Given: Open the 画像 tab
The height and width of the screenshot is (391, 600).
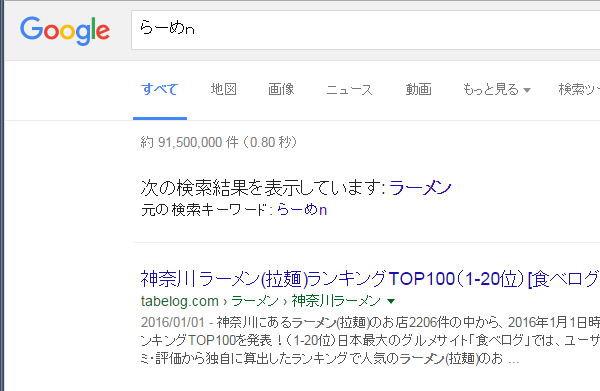Looking at the screenshot, I should tap(281, 89).
